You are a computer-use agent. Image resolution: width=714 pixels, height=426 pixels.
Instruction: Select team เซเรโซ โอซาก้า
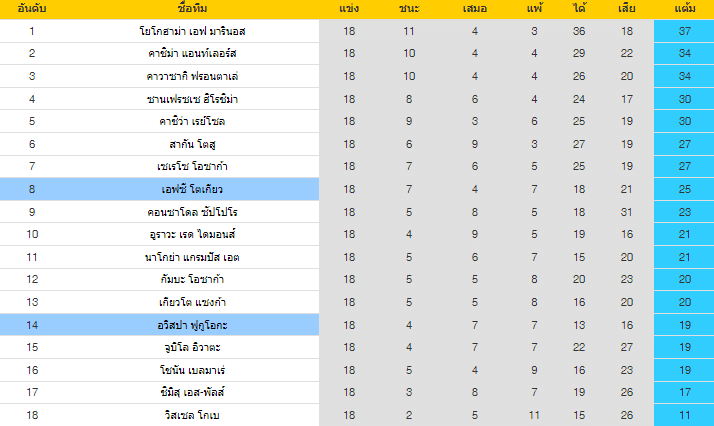(192, 166)
